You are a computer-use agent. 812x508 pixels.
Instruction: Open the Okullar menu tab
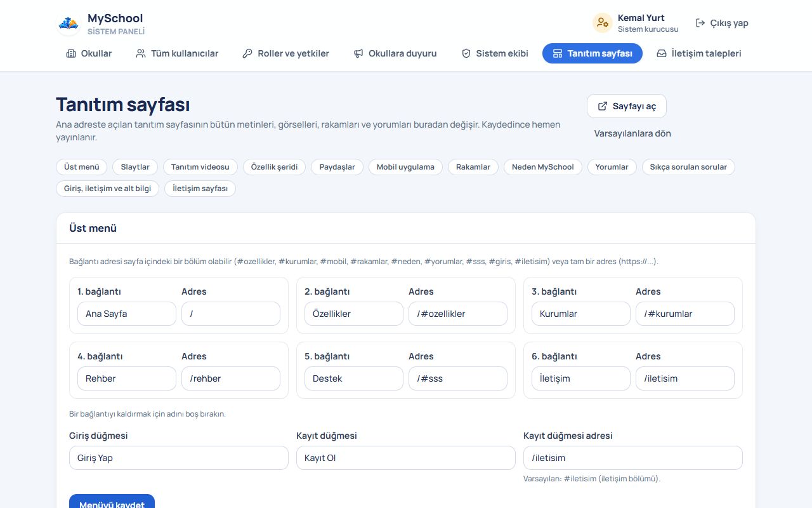(x=89, y=53)
